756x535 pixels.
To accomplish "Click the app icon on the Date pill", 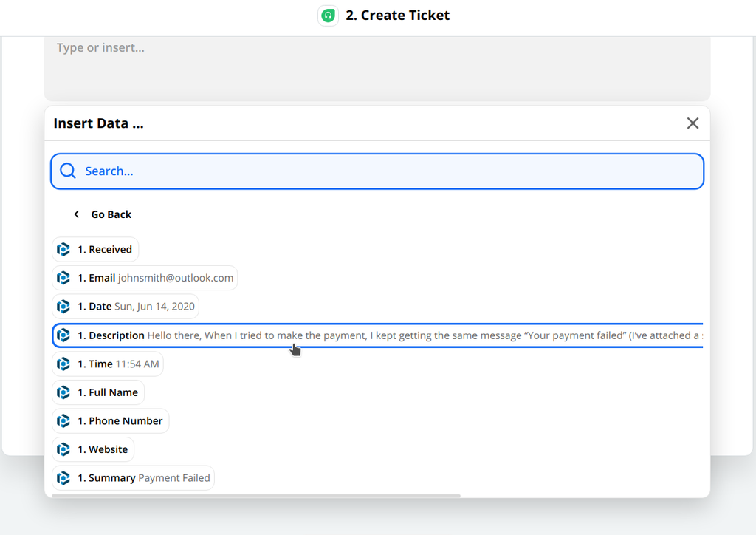I will [63, 306].
